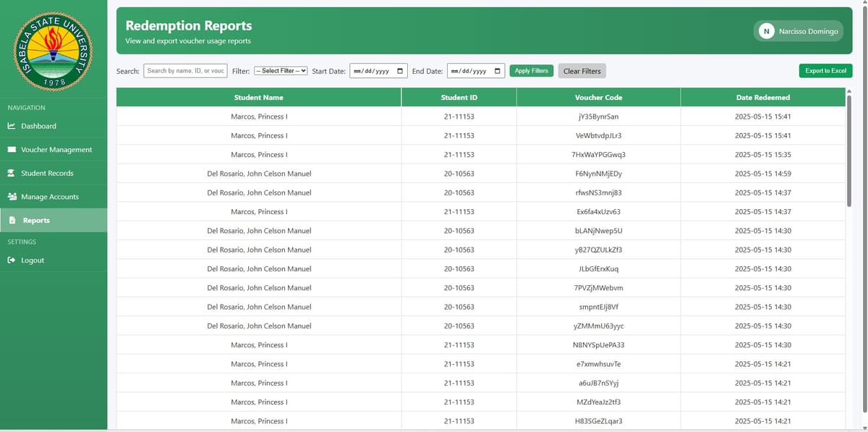This screenshot has width=868, height=432.
Task: Click the Student Records icon
Action: coord(12,174)
